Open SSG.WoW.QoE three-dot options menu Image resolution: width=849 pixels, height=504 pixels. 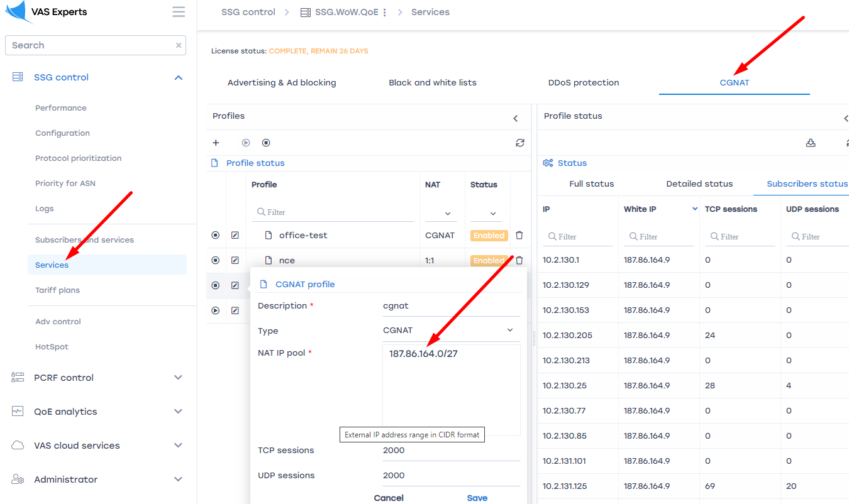[385, 13]
